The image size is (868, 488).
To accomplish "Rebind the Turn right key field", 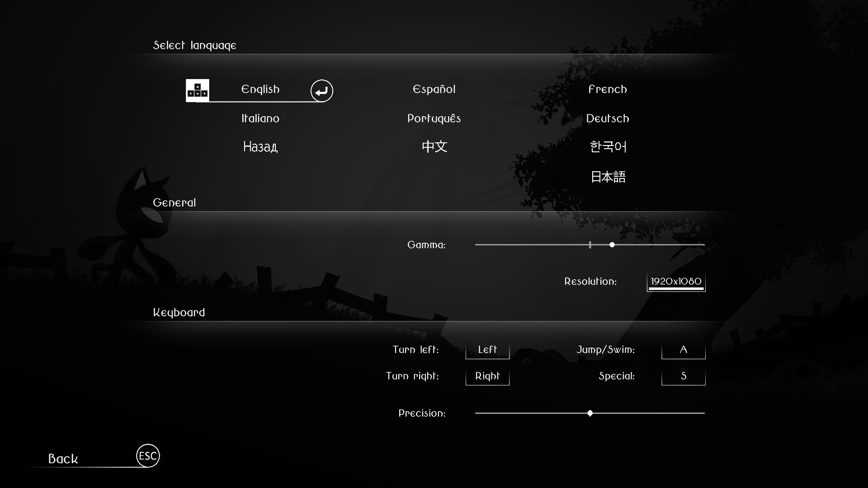I will click(487, 375).
